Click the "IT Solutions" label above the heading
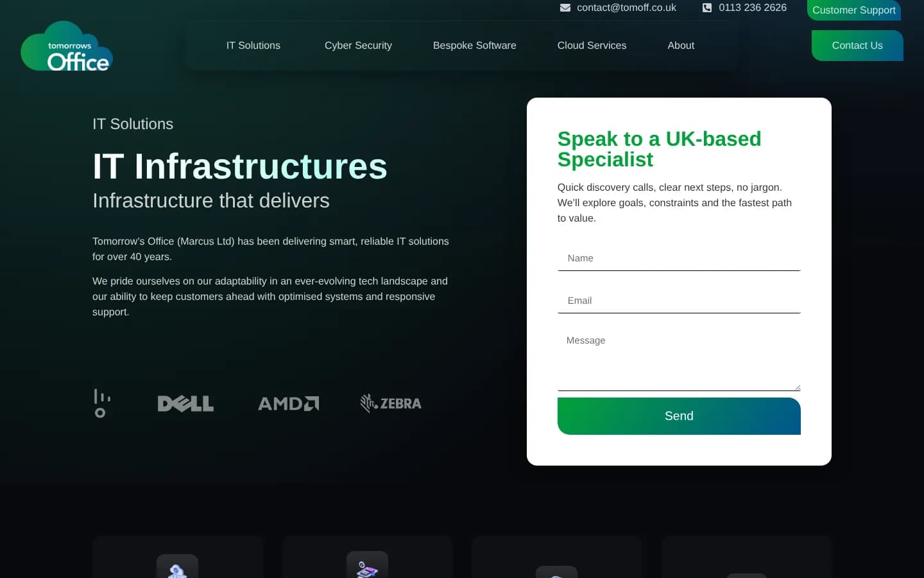Viewport: 924px width, 578px height. coord(133,124)
